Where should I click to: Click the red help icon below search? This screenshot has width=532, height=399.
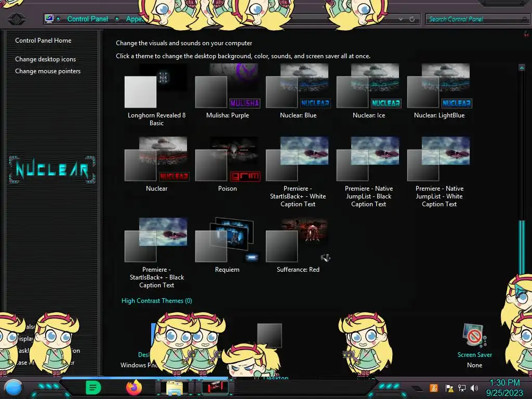tap(526, 34)
